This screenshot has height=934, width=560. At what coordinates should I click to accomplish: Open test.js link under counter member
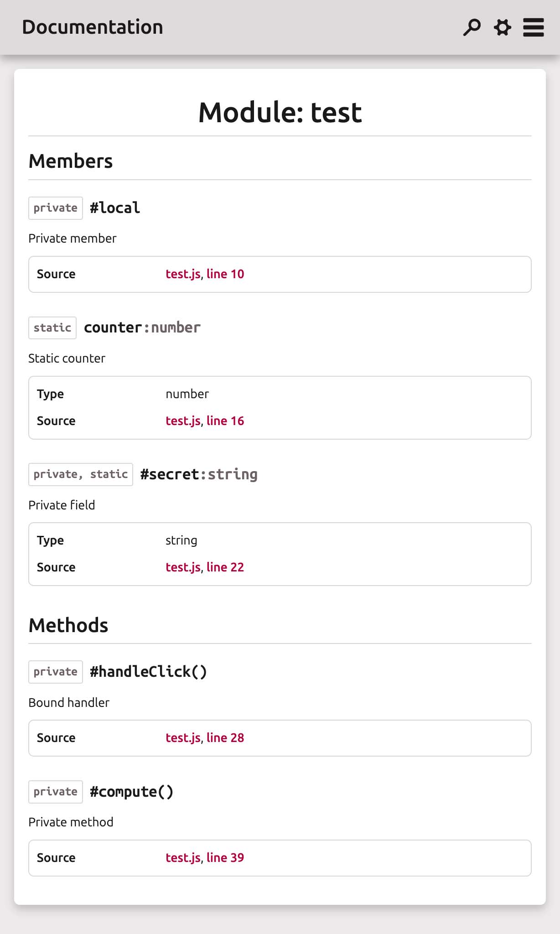(x=183, y=421)
